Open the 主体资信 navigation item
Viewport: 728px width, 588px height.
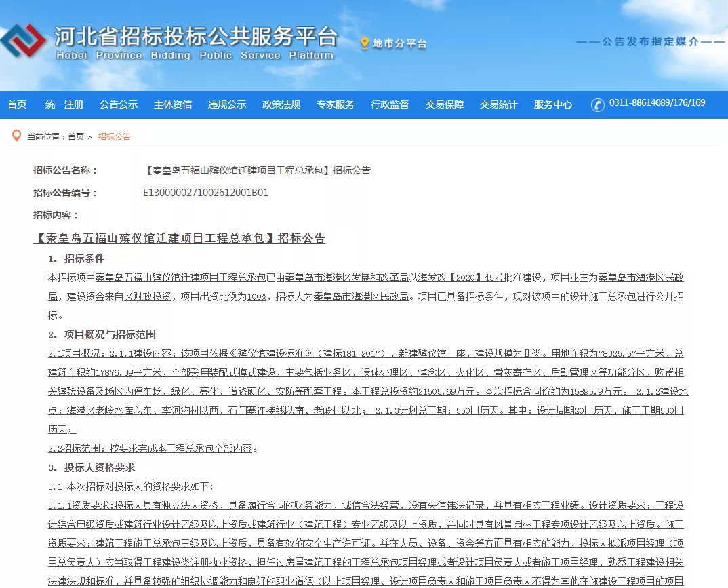(173, 104)
